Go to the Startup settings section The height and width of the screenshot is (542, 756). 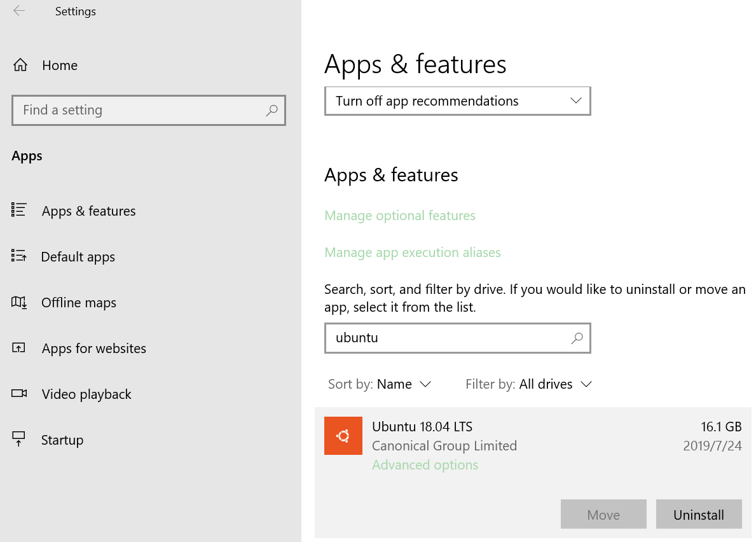coord(62,440)
